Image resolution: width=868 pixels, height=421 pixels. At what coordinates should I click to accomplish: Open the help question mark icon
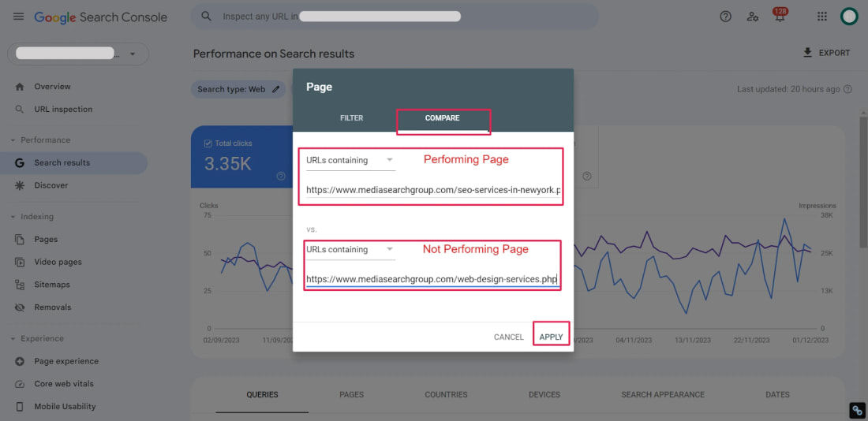pos(725,17)
